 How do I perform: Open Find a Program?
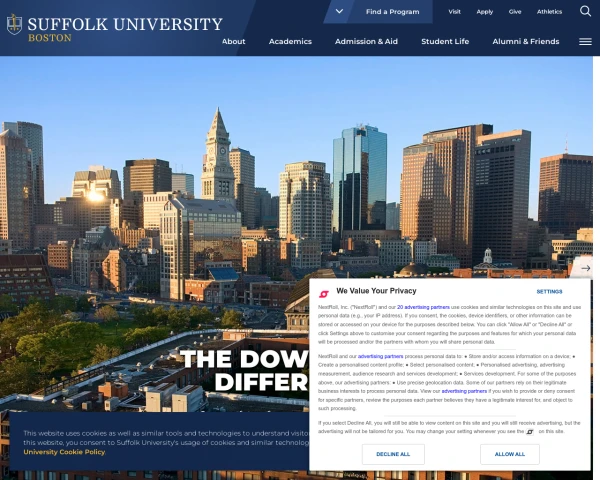point(392,12)
